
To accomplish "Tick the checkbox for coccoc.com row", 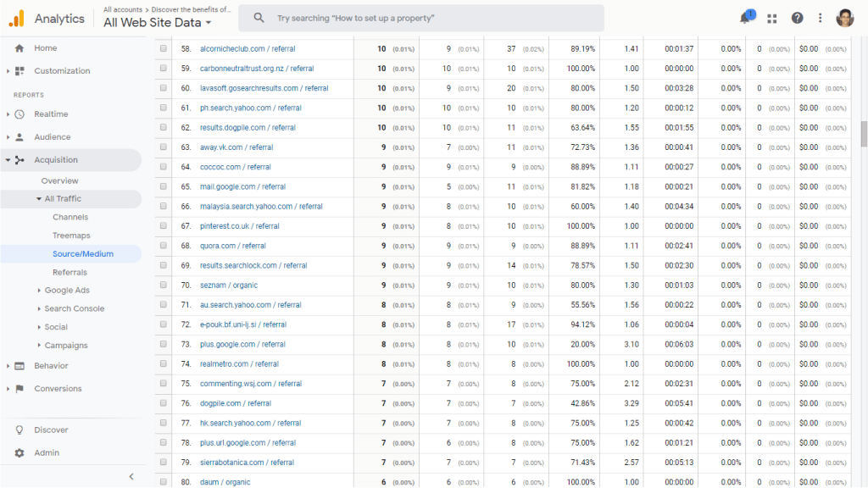I will point(164,167).
